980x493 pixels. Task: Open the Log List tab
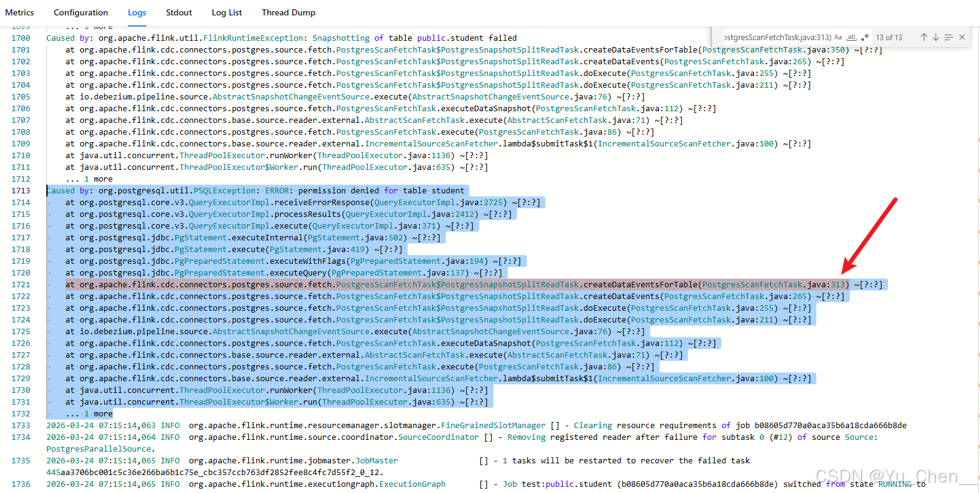point(227,12)
